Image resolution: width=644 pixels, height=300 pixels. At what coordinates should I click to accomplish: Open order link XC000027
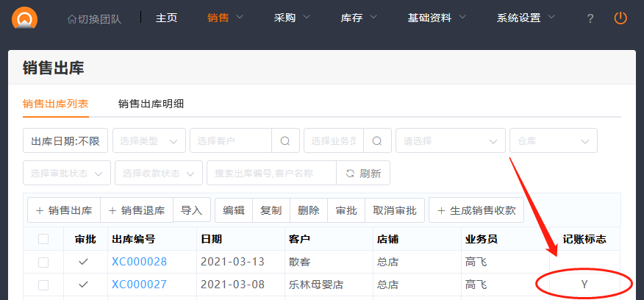[139, 285]
